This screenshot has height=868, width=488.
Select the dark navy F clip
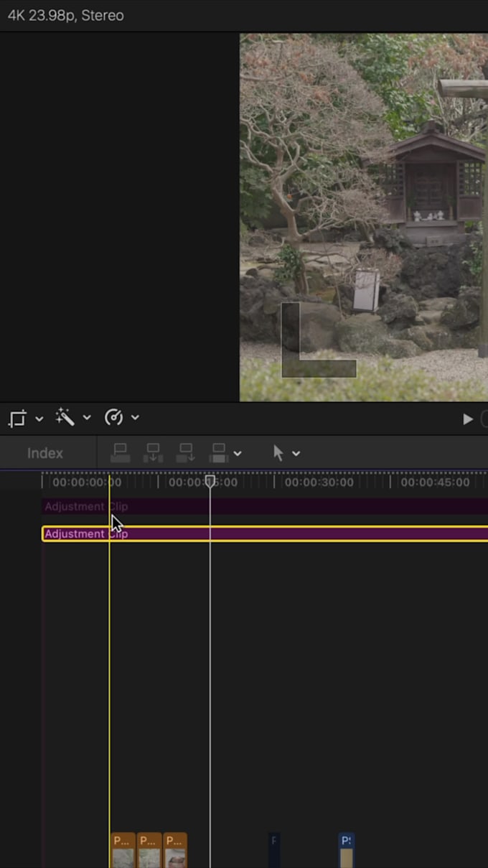pyautogui.click(x=274, y=850)
